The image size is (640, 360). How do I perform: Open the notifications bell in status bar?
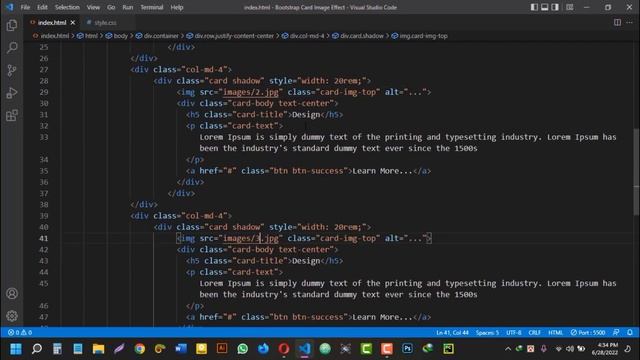630,332
